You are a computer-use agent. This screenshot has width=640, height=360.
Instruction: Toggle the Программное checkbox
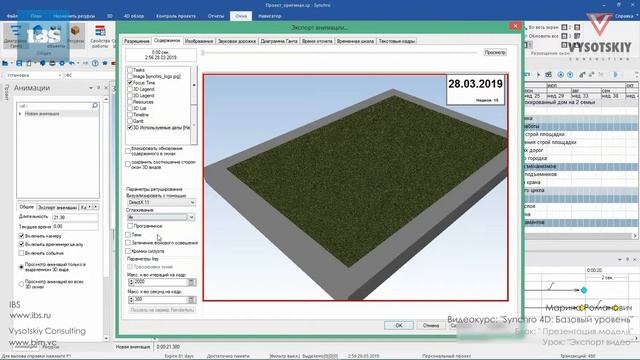(x=130, y=226)
